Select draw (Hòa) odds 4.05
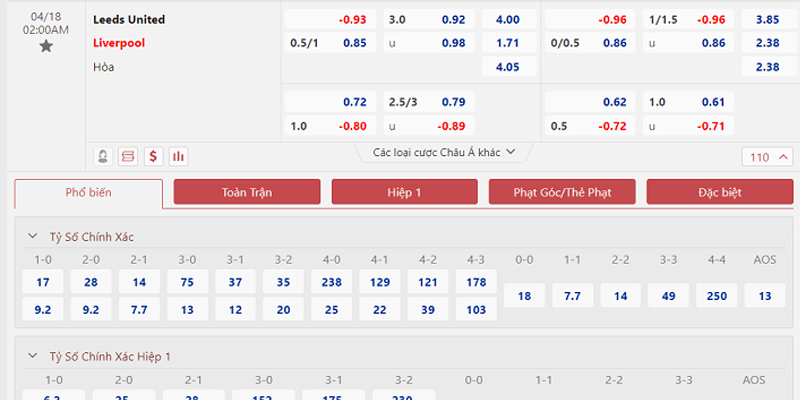The width and height of the screenshot is (800, 400). tap(509, 66)
